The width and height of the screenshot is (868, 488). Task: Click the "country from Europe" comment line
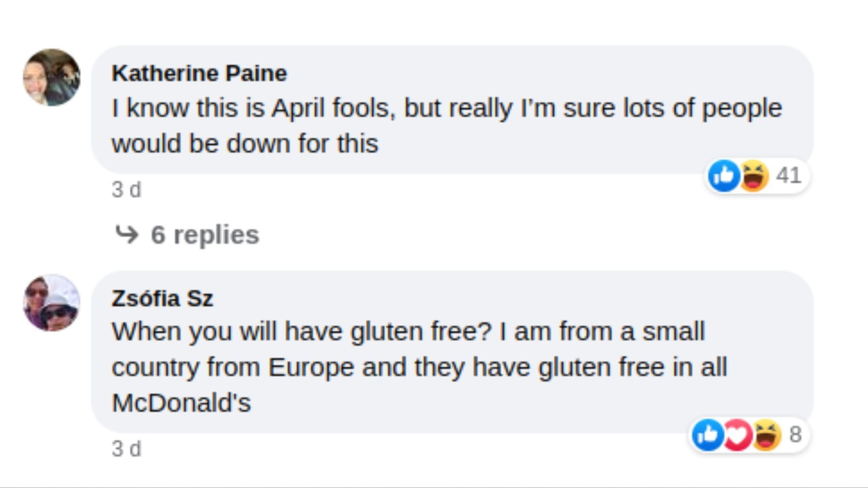tap(419, 367)
